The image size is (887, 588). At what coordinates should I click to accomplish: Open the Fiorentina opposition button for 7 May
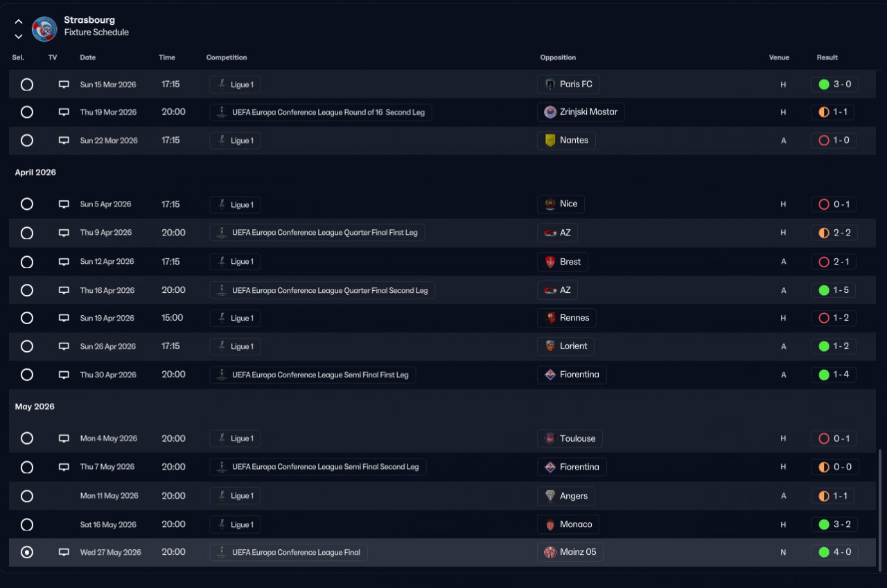[572, 467]
